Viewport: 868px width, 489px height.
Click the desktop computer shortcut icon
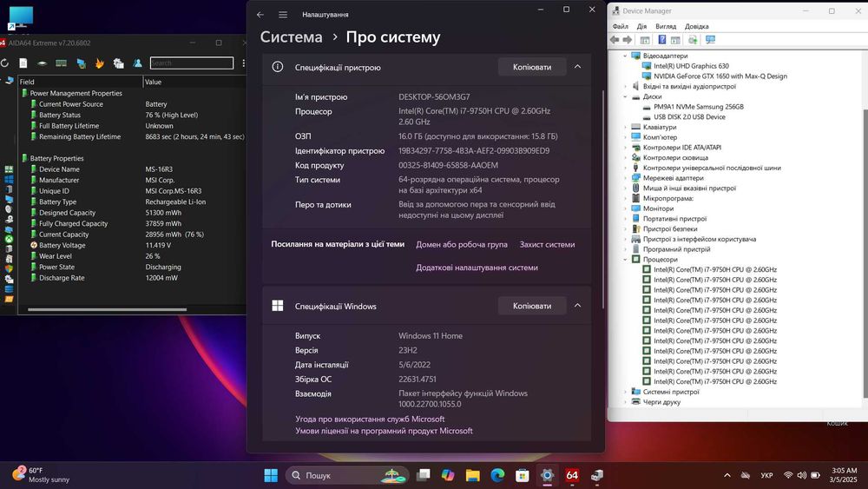pos(21,17)
